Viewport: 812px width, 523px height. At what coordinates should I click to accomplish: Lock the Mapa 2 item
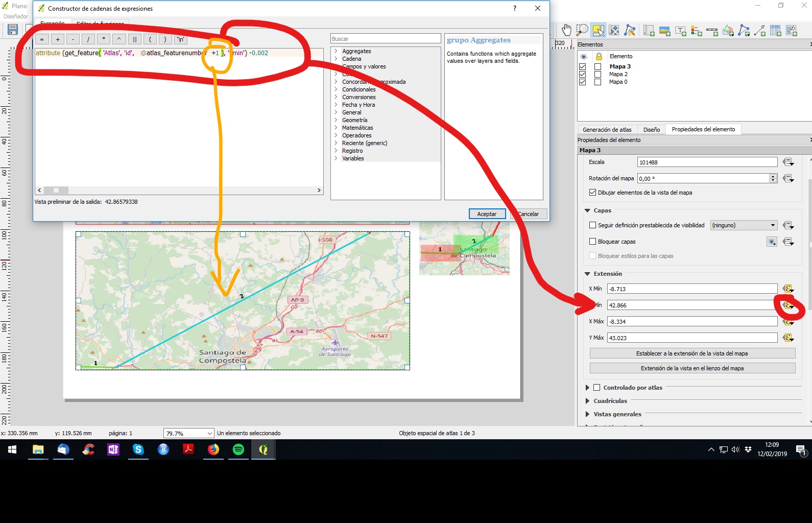(598, 74)
